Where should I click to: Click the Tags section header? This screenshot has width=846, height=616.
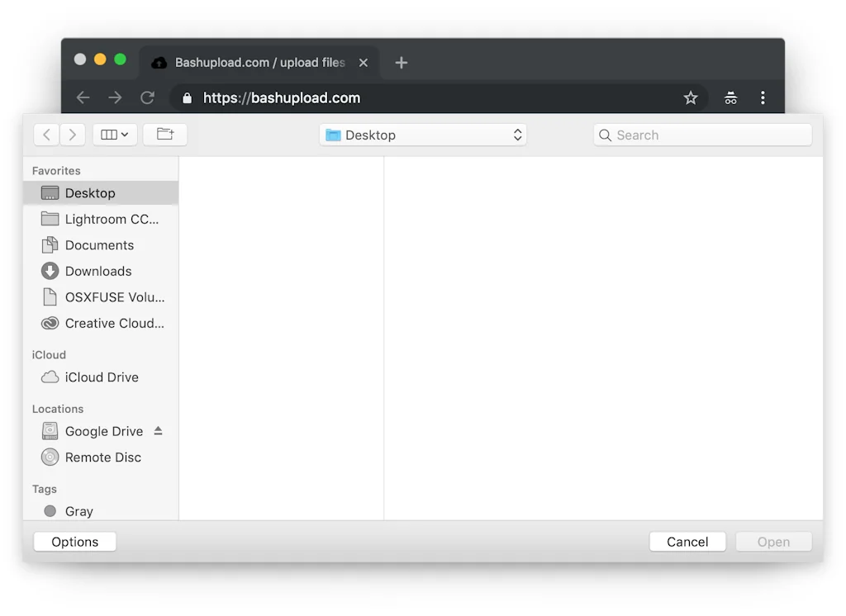[x=45, y=489]
